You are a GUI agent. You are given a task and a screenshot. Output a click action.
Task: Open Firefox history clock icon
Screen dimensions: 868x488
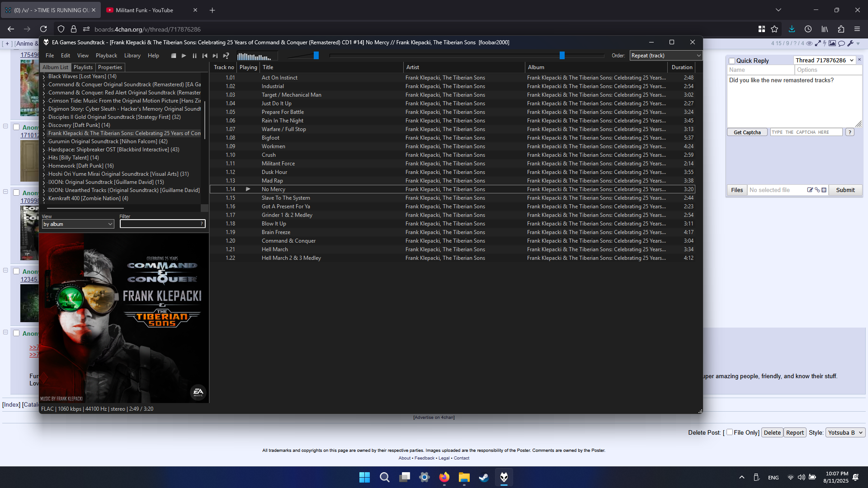point(808,29)
